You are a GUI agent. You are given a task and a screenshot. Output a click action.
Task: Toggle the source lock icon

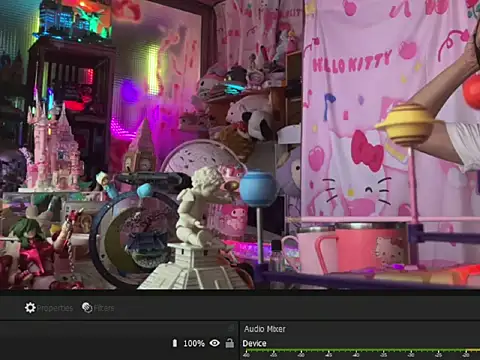tap(230, 343)
